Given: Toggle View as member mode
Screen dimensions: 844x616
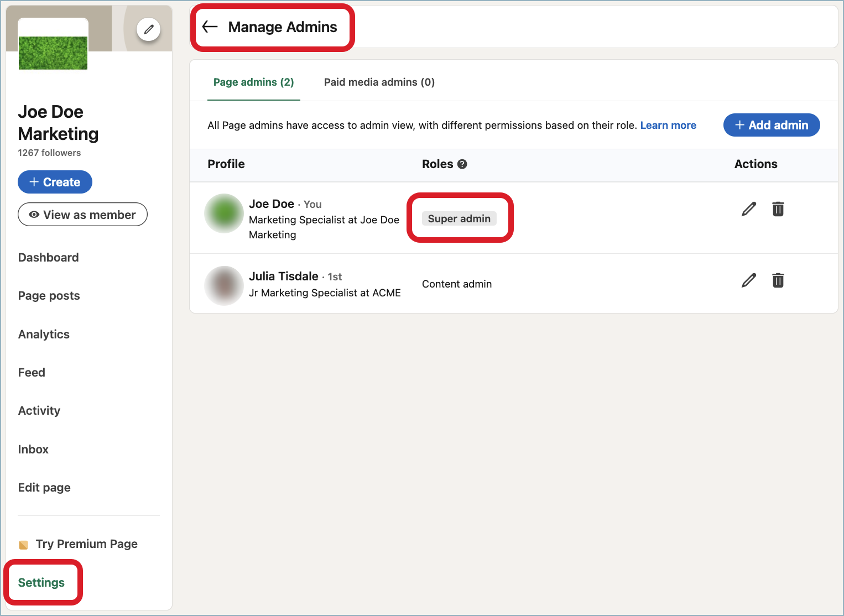Looking at the screenshot, I should tap(82, 215).
